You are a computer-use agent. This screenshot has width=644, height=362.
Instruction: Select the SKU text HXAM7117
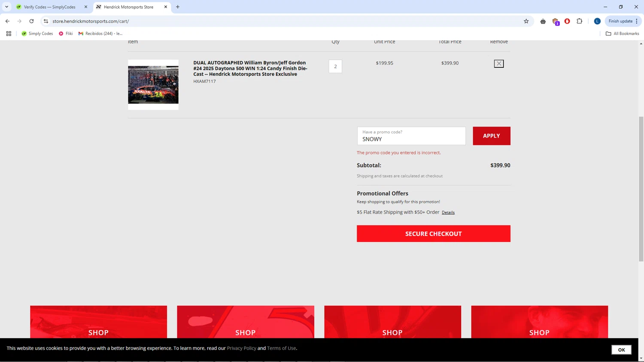pyautogui.click(x=204, y=81)
